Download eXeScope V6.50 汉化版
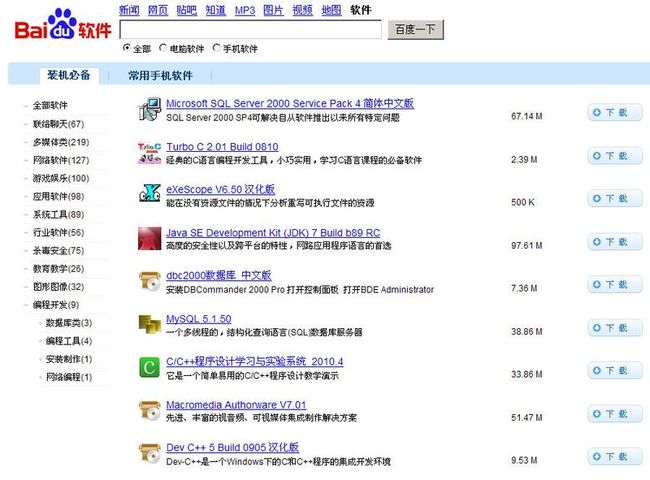The image size is (650, 480). coord(615,199)
